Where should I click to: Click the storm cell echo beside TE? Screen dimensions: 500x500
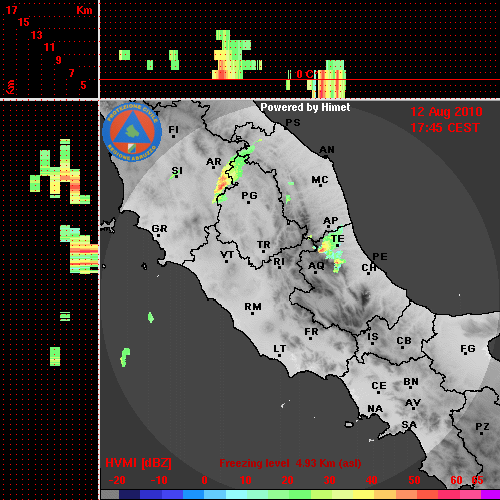(331, 248)
